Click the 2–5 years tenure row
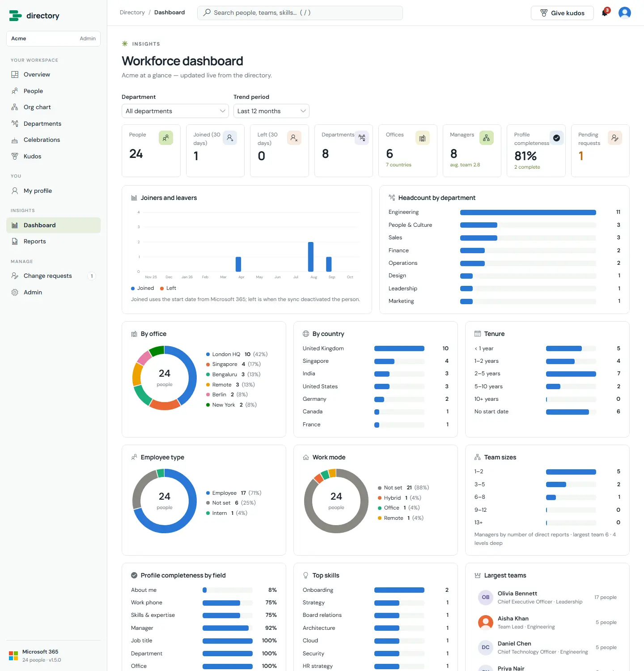Viewport: 644px width, 671px height. coord(547,374)
